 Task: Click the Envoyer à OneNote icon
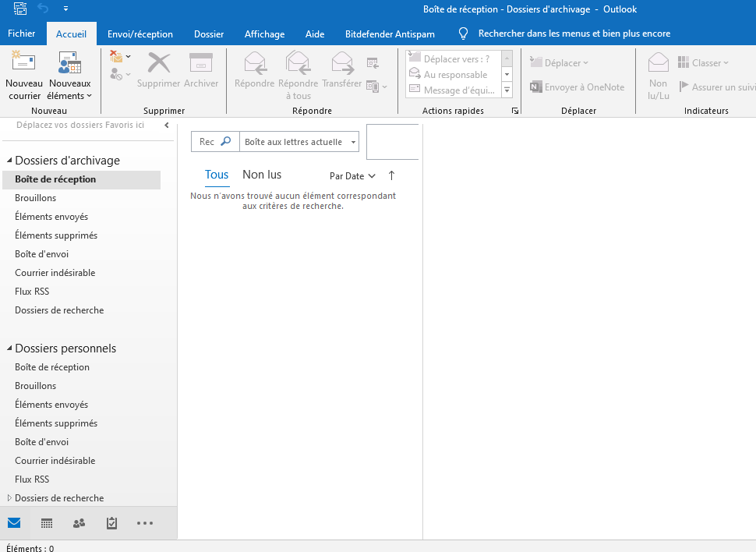click(535, 87)
